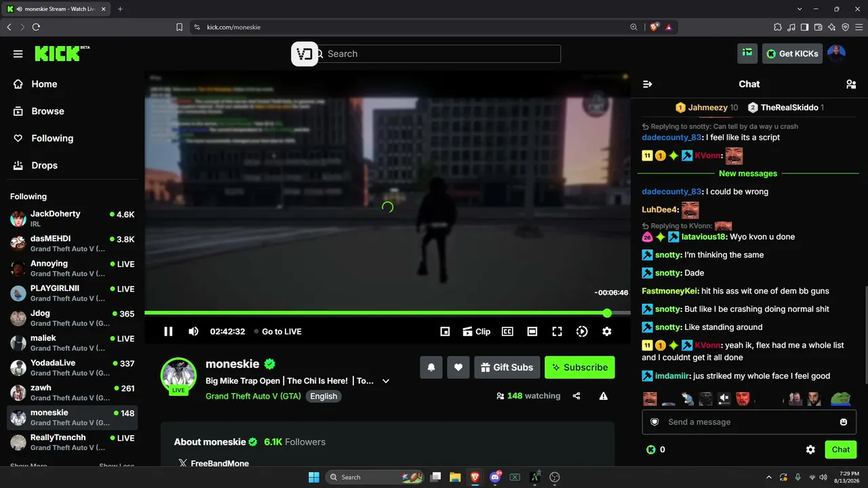
Task: Open Windows Start menu
Action: [314, 477]
